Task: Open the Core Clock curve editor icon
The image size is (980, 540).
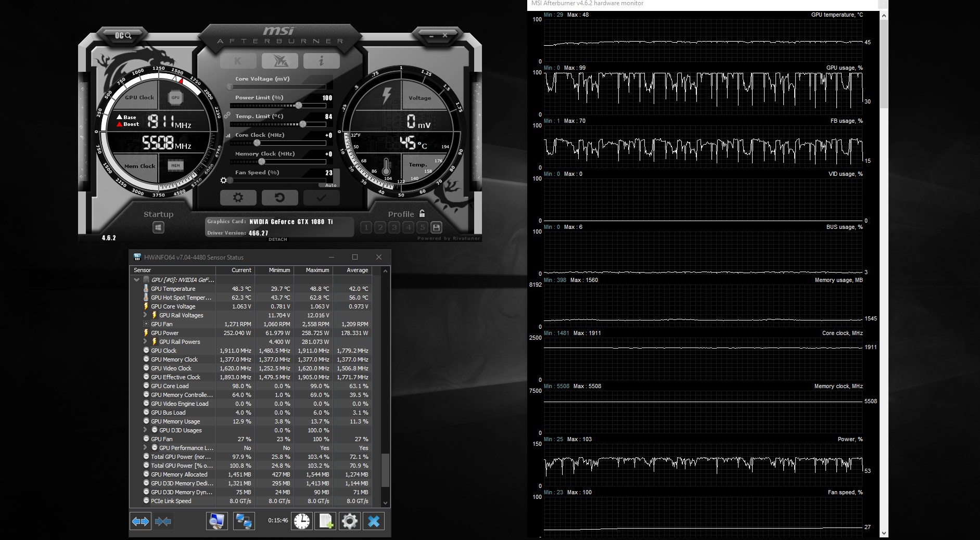Action: tap(228, 135)
